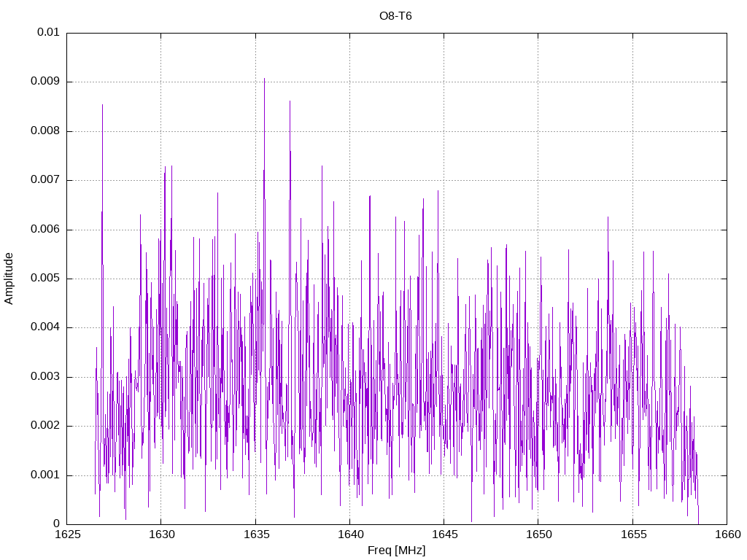Select the 0.01 y-axis tick label
747x560 pixels.
(48, 32)
